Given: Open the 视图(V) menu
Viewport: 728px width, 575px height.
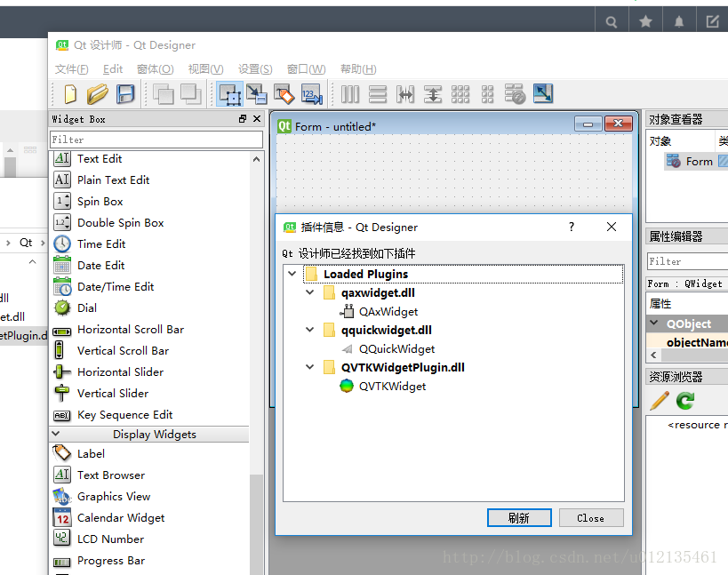Looking at the screenshot, I should coord(205,69).
